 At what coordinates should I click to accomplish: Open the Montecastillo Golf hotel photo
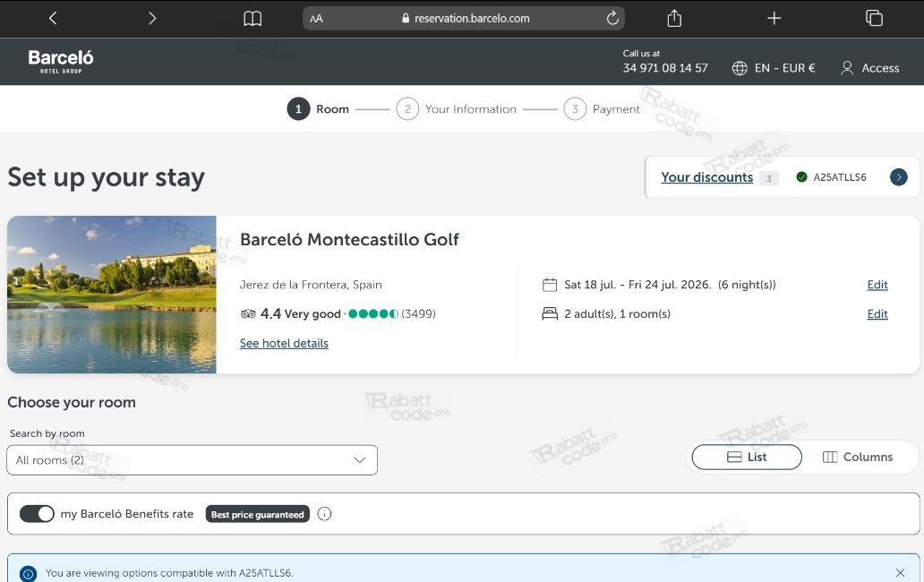pyautogui.click(x=112, y=295)
